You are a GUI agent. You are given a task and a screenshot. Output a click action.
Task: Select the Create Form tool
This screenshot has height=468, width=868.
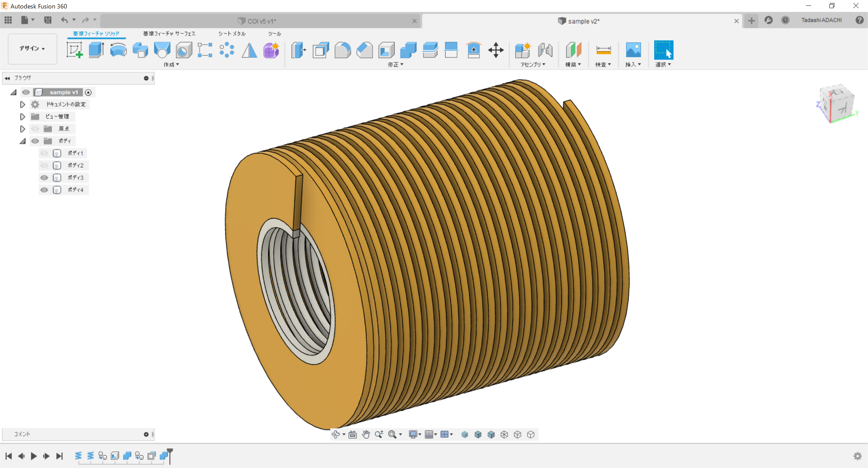[x=271, y=50]
